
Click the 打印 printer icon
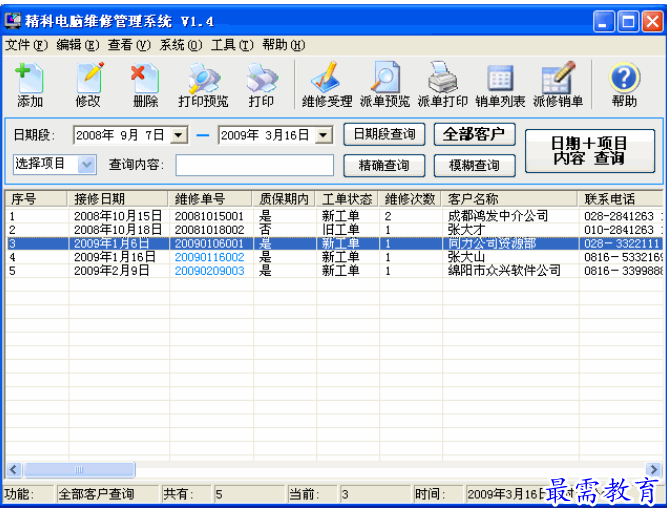[261, 85]
